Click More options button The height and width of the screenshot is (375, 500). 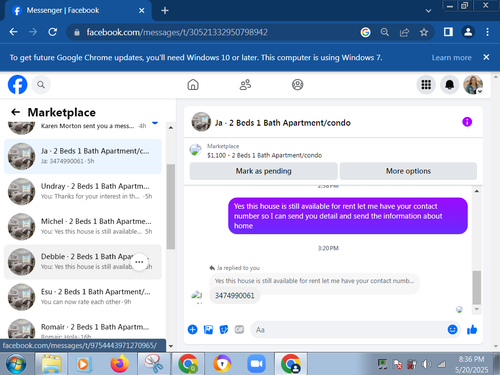pyautogui.click(x=408, y=171)
